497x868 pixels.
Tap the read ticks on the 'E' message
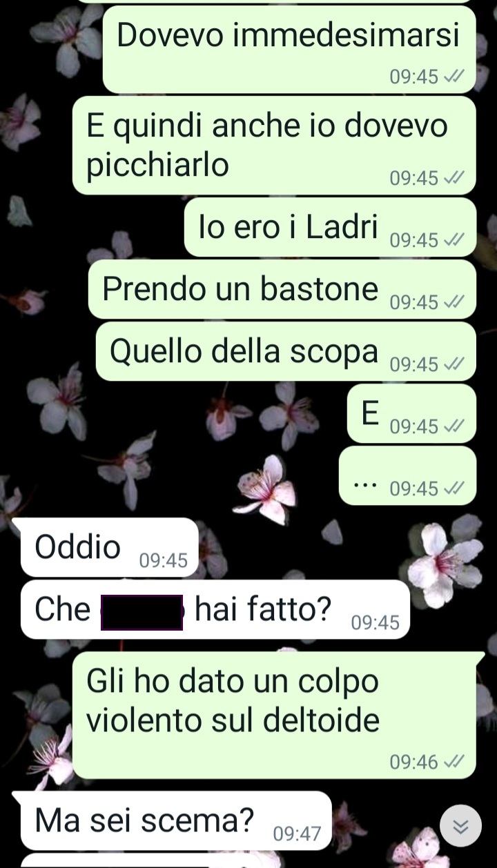[454, 426]
